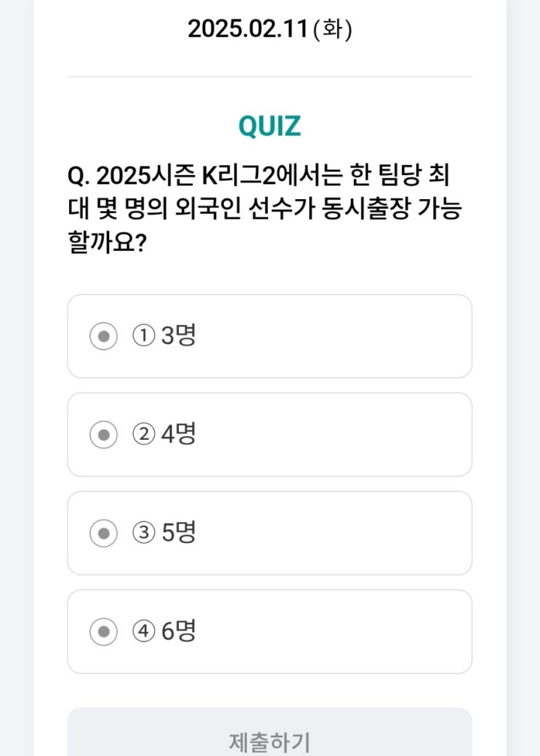This screenshot has height=756, width=540.
Task: Click the 2025.02.11 date text
Action: 247,29
